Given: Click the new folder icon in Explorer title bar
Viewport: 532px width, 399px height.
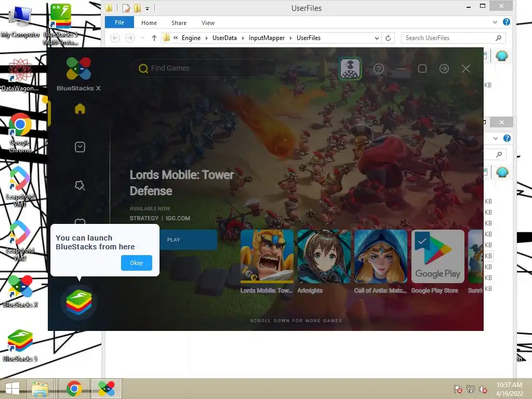Looking at the screenshot, I should pos(137,8).
